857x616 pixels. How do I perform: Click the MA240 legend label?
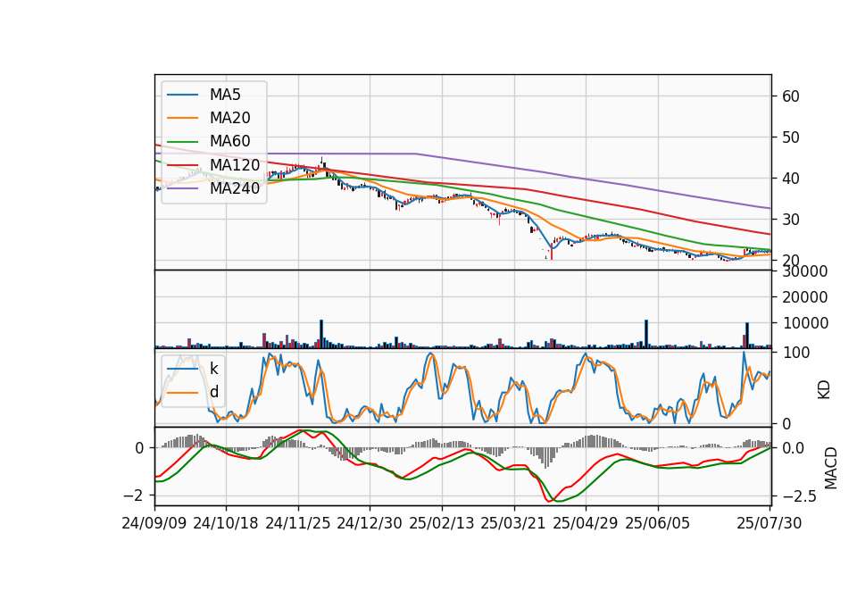click(x=235, y=188)
